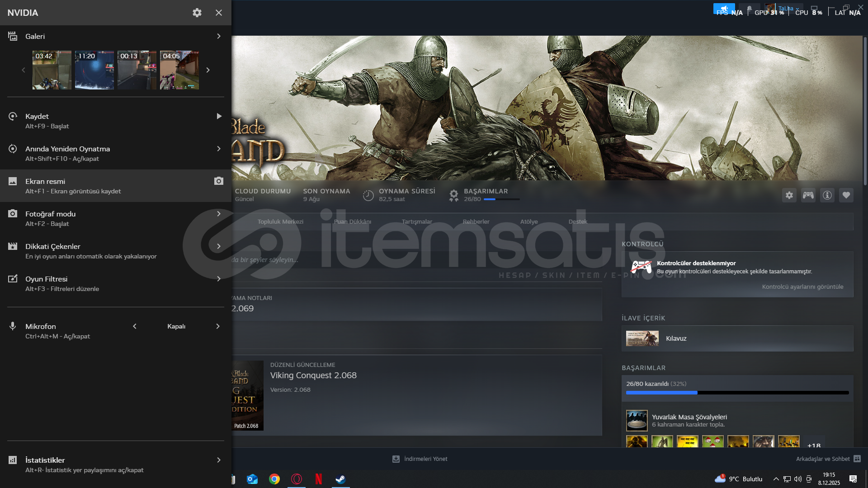Viewport: 868px width, 488px height.
Task: Open the 11:20 gallery video thumbnail
Action: [x=94, y=70]
